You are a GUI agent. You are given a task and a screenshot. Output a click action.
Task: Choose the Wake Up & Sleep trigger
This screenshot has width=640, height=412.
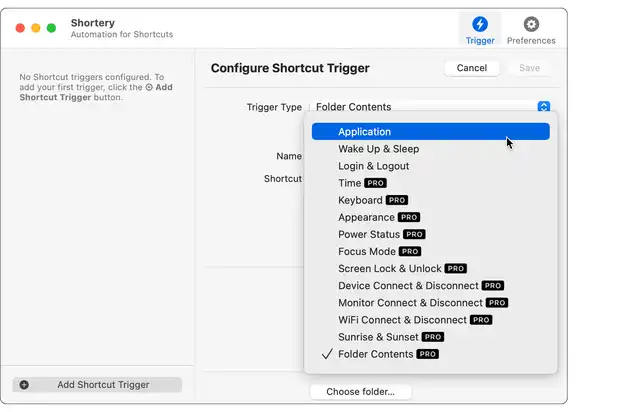tap(378, 149)
